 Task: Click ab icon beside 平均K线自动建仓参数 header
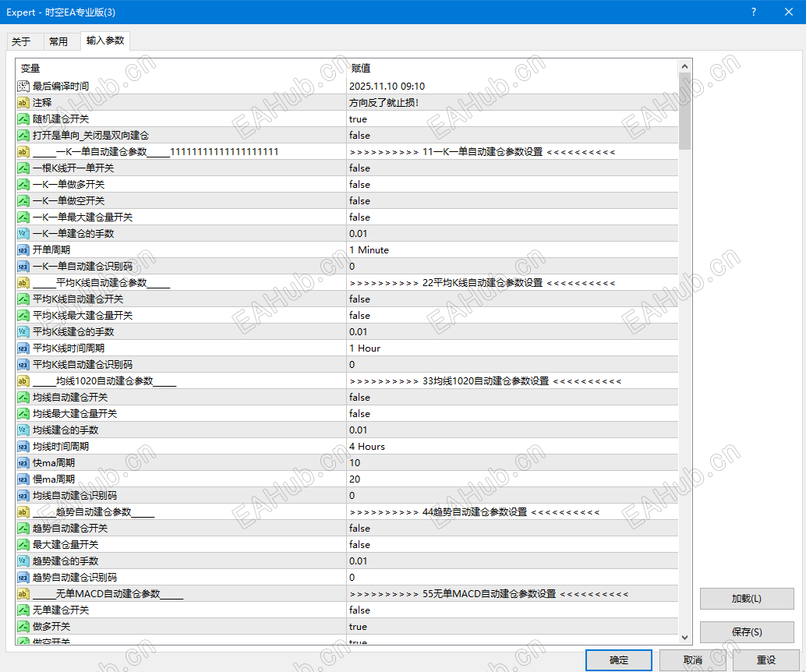(x=23, y=283)
